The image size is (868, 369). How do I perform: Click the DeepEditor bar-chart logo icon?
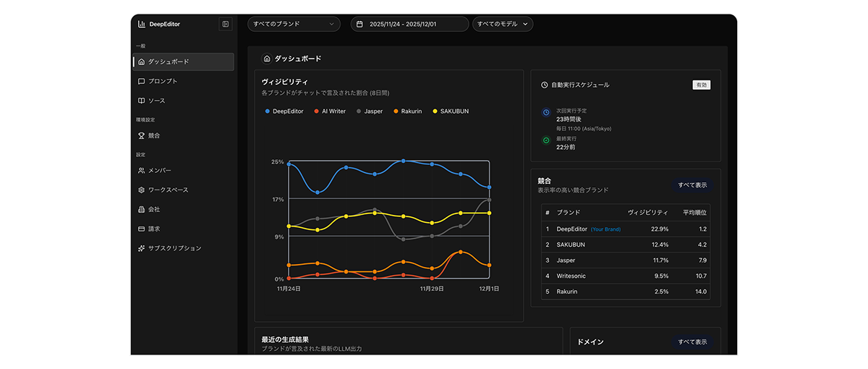click(142, 24)
